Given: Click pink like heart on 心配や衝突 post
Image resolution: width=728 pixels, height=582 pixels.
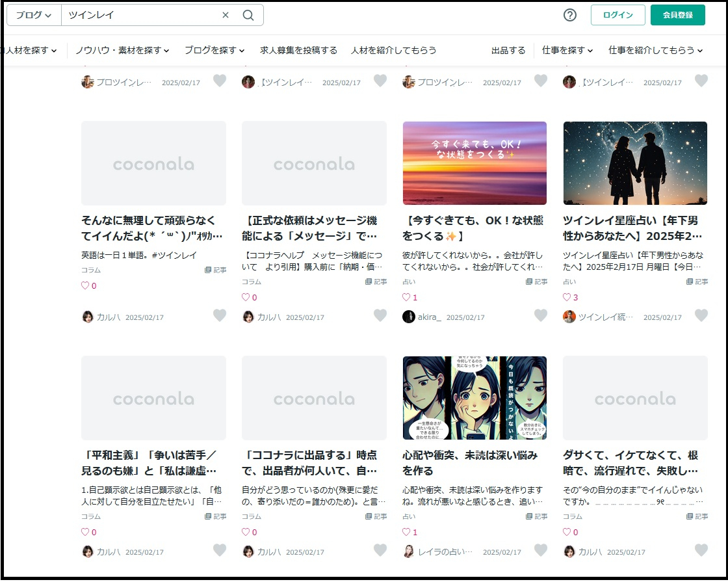Looking at the screenshot, I should [406, 532].
